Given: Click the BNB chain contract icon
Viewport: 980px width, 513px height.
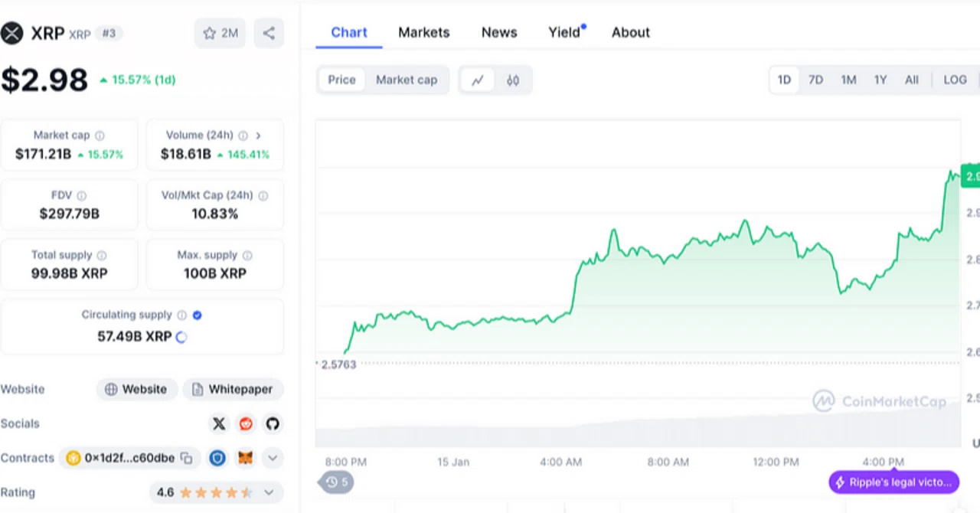Looking at the screenshot, I should tap(73, 458).
